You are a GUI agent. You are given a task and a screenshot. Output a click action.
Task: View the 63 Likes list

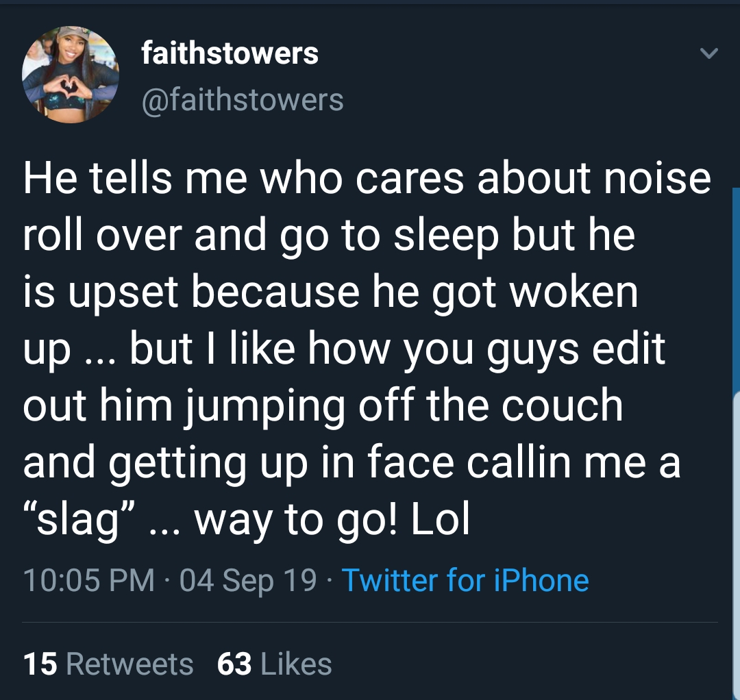tap(274, 664)
